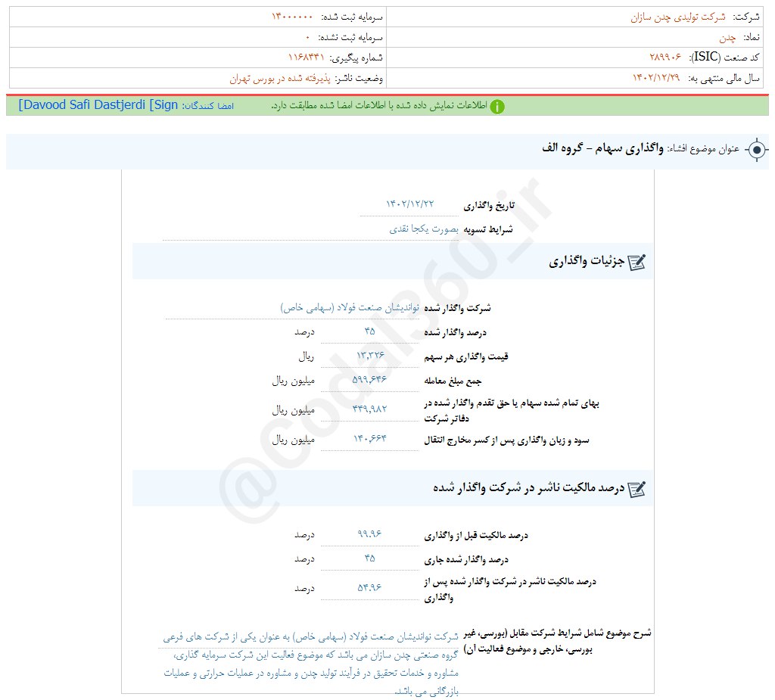Image resolution: width=775 pixels, height=700 pixels.
Task: Click the target icon beside the disclosure subject title
Action: pyautogui.click(x=757, y=149)
